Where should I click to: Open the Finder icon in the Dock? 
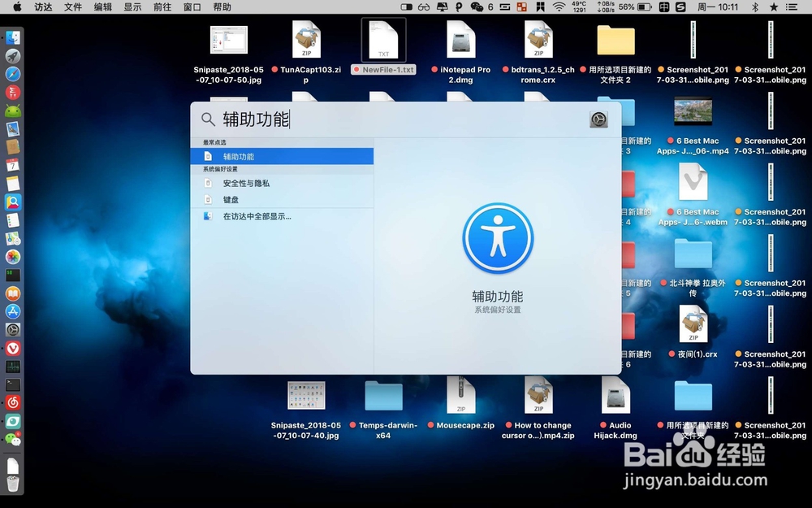pos(11,37)
